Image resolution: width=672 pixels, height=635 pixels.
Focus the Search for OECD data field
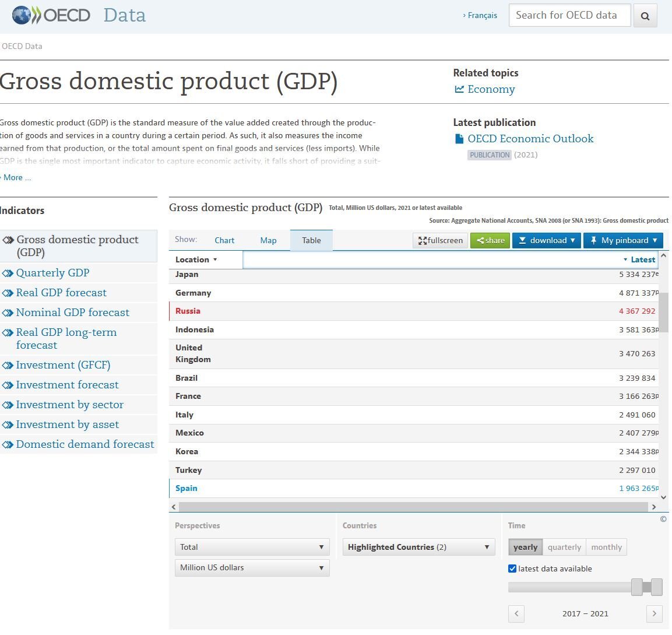pos(569,15)
